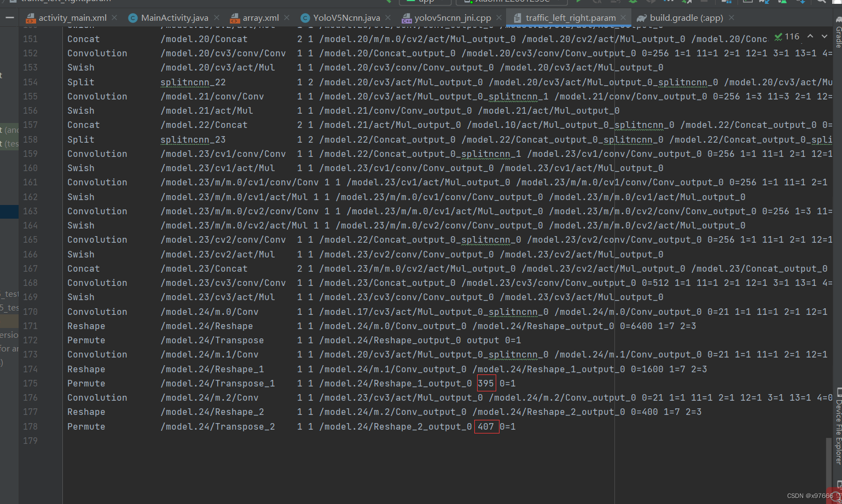
Task: Close the build.gradle (:app) tab
Action: (731, 17)
